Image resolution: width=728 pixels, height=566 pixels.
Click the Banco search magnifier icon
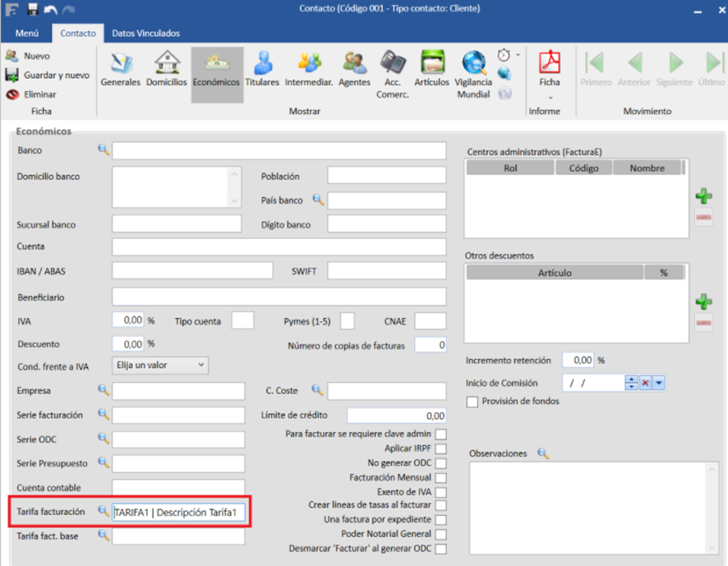104,150
